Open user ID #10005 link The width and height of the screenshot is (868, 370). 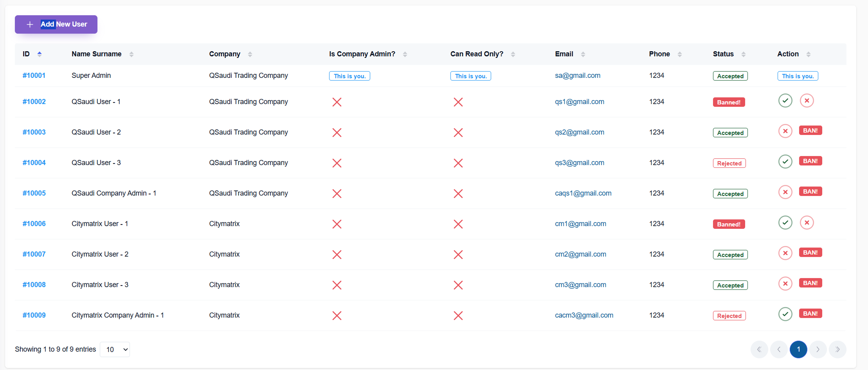click(x=34, y=193)
